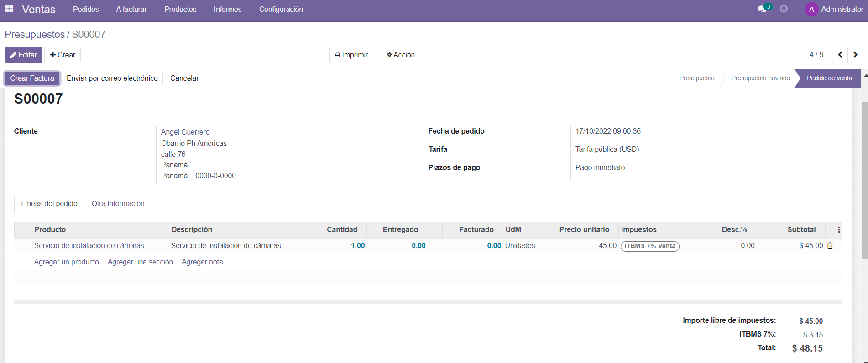Switch to Otra Información tab
This screenshot has width=868, height=363.
118,204
